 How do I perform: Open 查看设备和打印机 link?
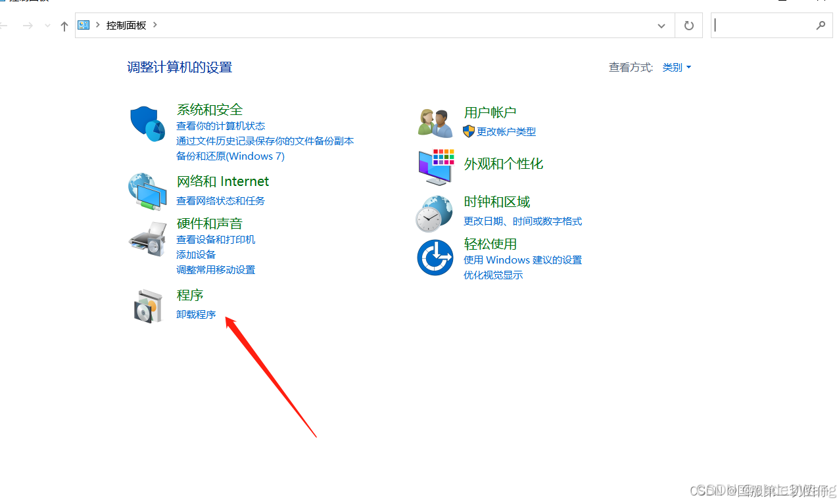tap(216, 239)
